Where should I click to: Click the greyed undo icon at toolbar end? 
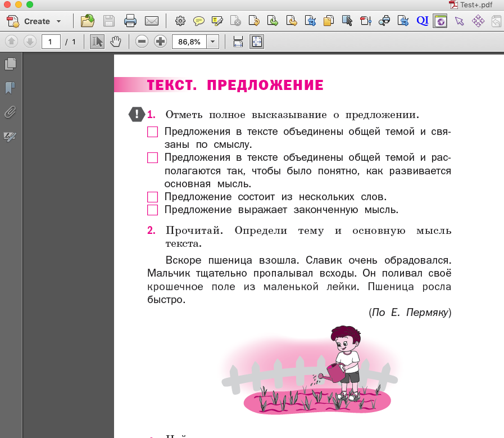[497, 21]
